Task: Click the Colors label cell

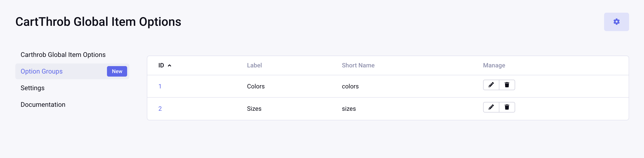Action: click(256, 86)
